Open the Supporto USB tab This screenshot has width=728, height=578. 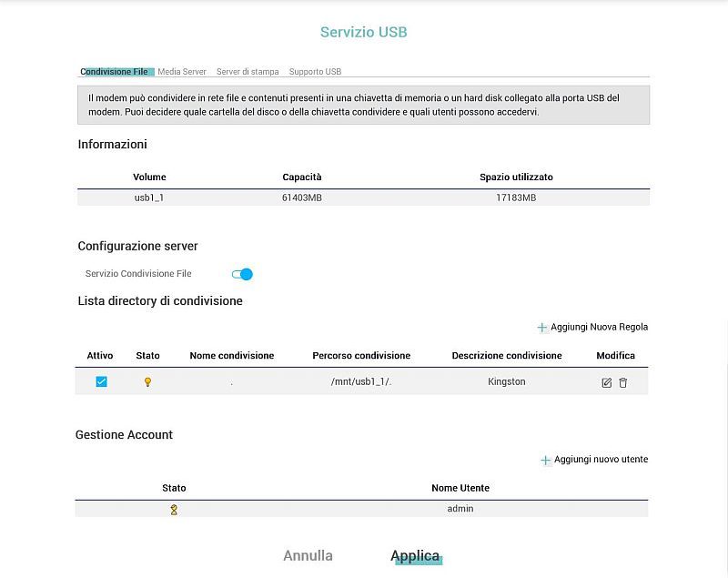tap(315, 72)
